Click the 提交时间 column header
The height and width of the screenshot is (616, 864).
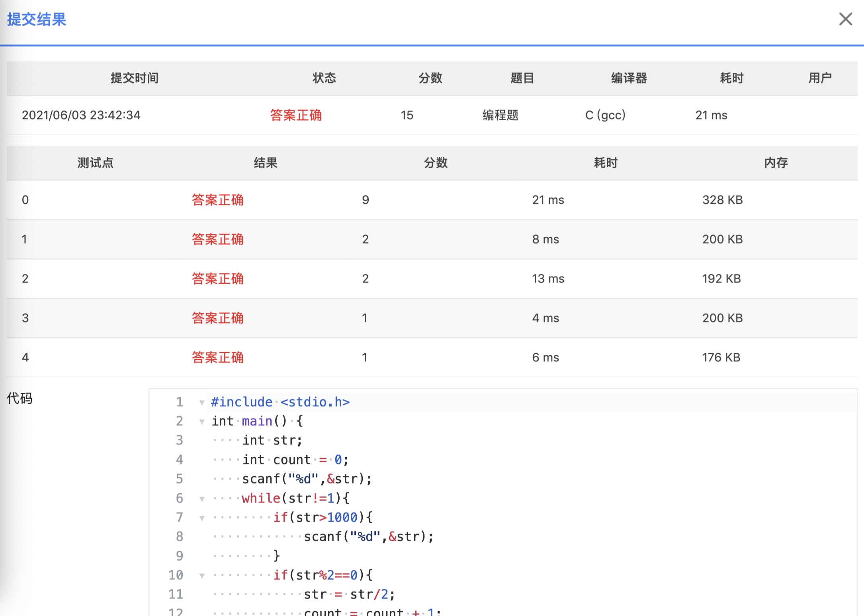(x=134, y=78)
